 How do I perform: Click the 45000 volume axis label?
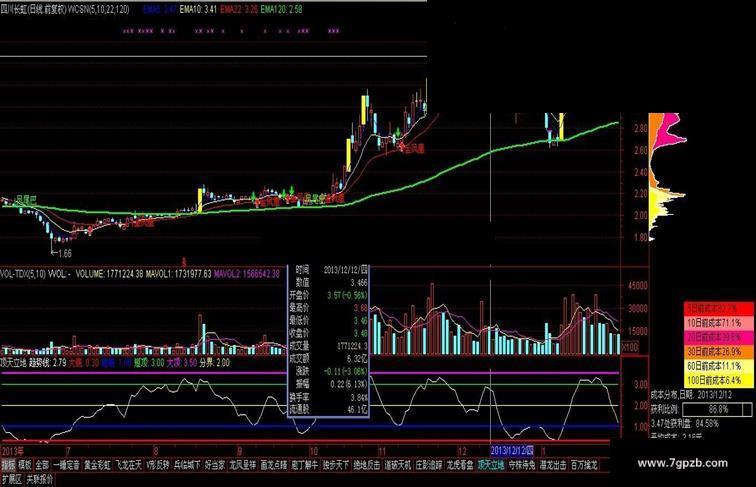[637, 285]
